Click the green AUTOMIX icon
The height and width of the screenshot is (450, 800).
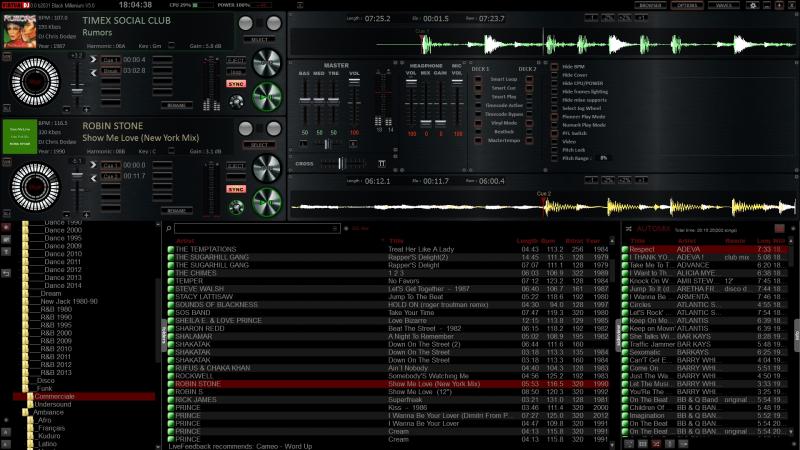[x=626, y=229]
